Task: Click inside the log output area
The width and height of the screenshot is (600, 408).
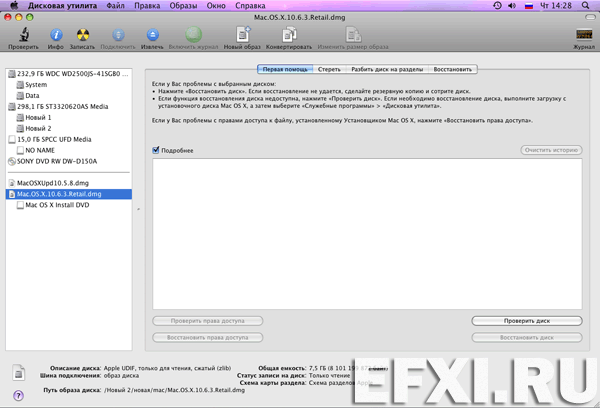Action: (367, 234)
